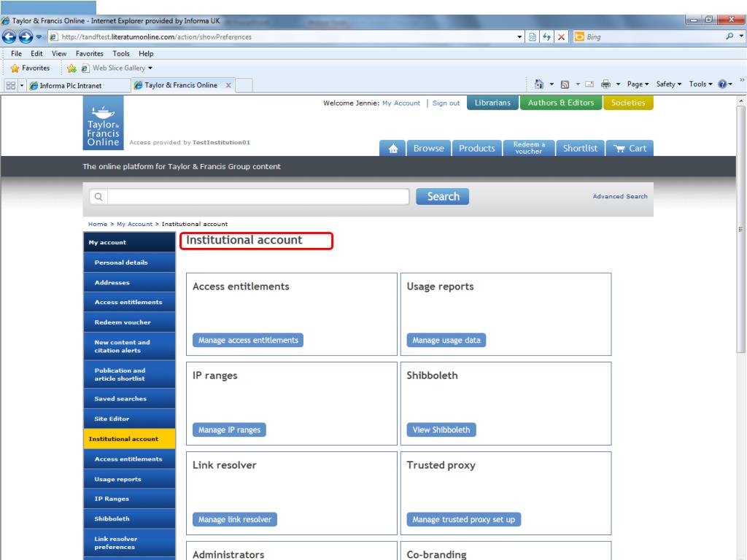Open Site Editor in the sidebar
747x560 pixels.
129,419
